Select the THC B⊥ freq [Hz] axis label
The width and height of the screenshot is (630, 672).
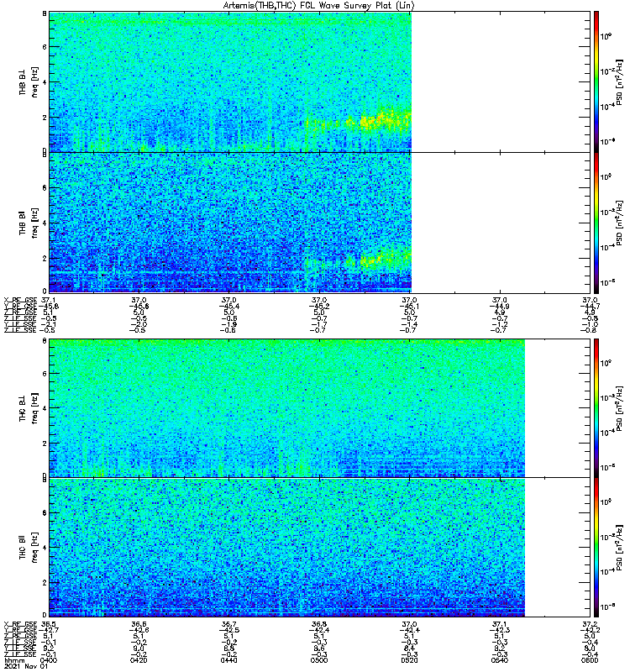tap(29, 408)
